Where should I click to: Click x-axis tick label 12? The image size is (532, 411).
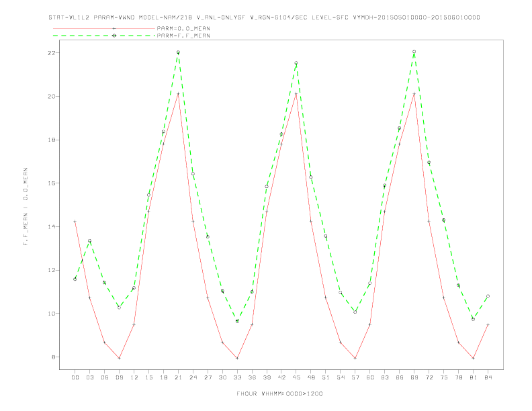pos(134,377)
